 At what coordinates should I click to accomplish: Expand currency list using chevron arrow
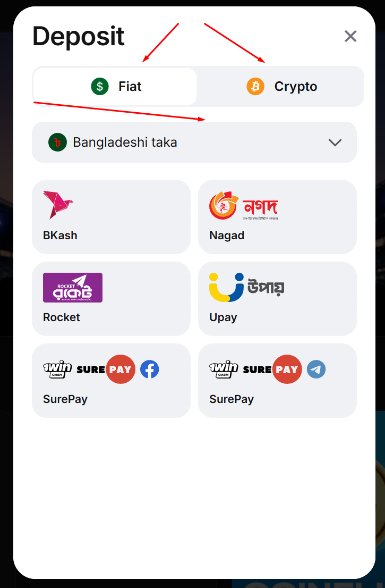click(x=335, y=142)
